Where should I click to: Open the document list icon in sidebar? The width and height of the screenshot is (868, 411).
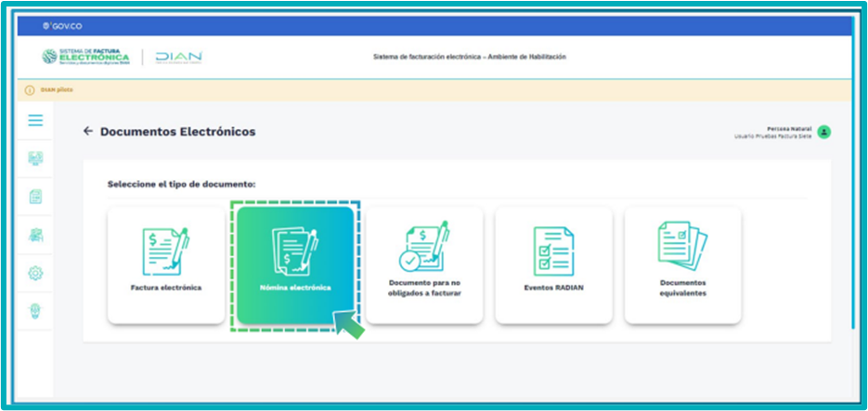[35, 197]
